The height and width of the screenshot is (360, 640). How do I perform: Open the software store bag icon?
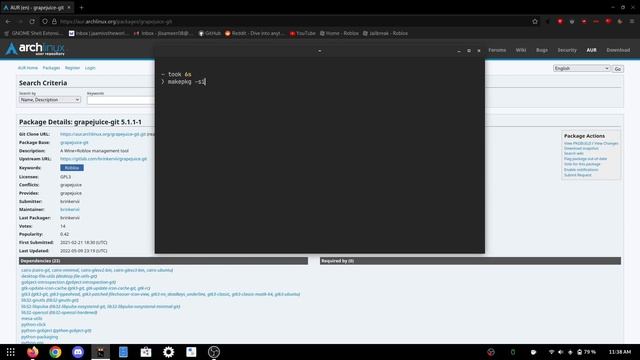coord(146,352)
